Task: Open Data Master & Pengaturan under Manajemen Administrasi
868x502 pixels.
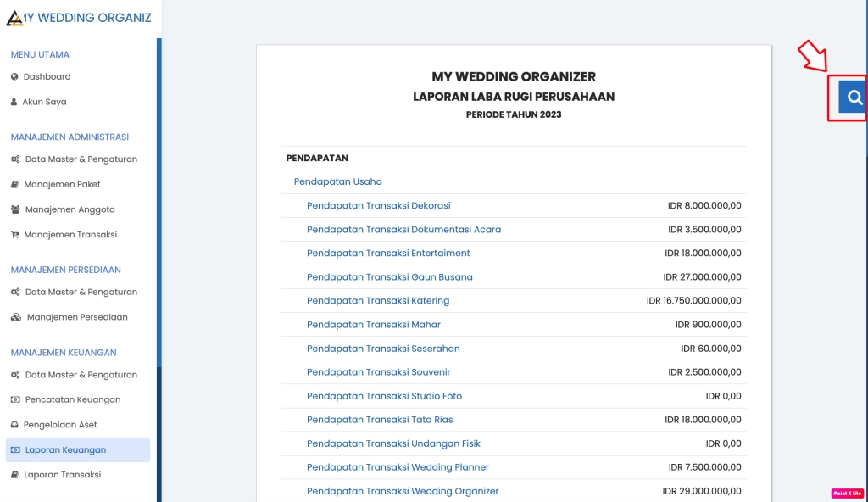Action: pos(81,159)
